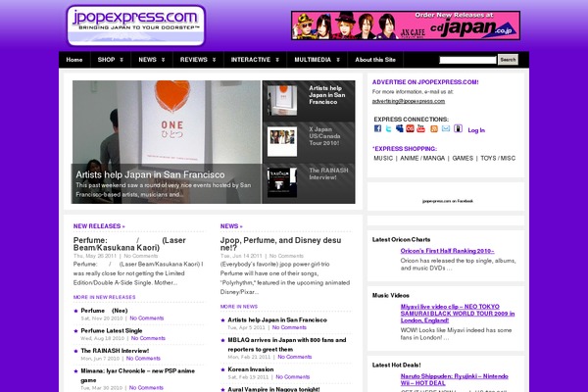This screenshot has height=392, width=588.
Task: Click MORE IN NEWS link
Action: [x=239, y=307]
